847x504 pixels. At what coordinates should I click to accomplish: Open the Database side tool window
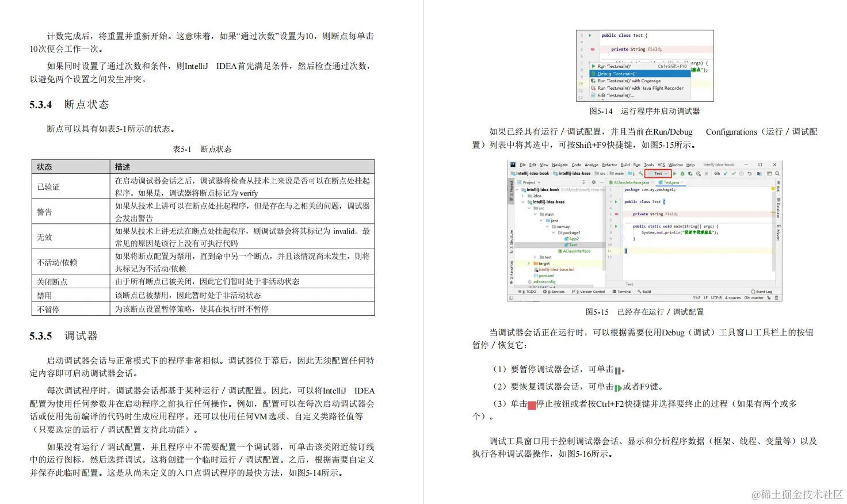click(778, 208)
